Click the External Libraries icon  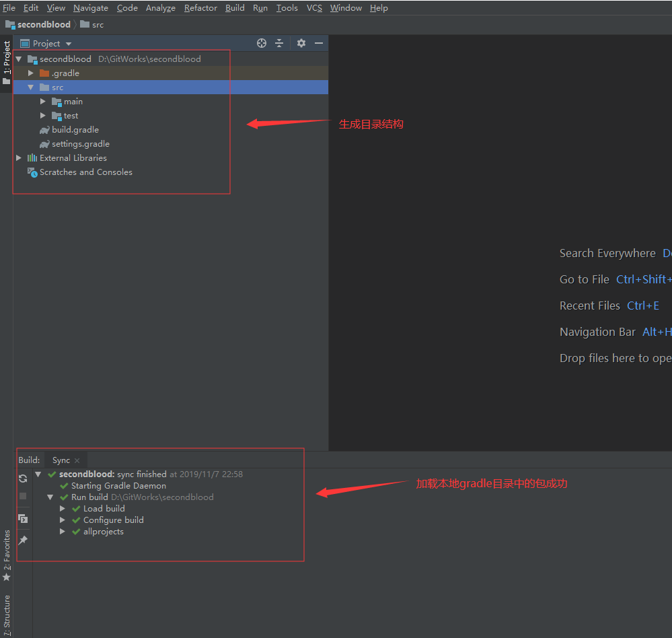click(32, 158)
